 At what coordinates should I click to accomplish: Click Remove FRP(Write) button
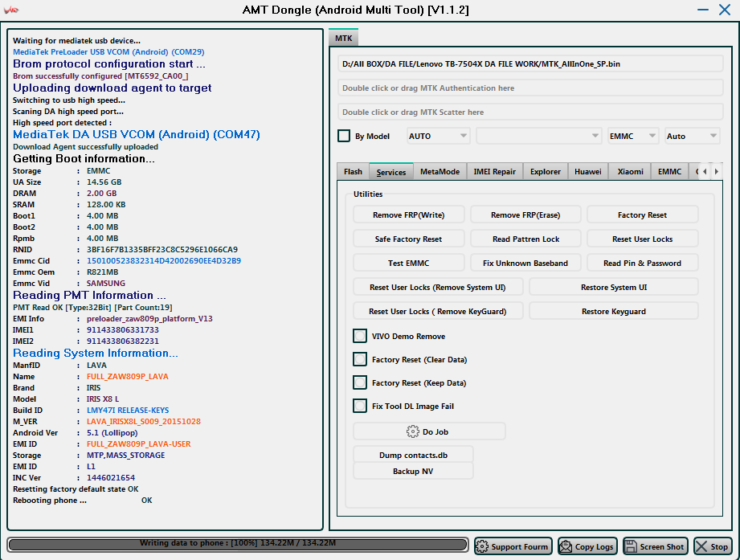409,215
